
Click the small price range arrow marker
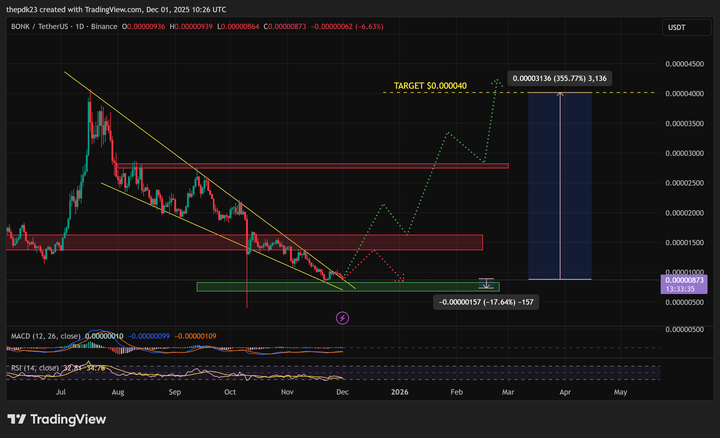coord(486,284)
